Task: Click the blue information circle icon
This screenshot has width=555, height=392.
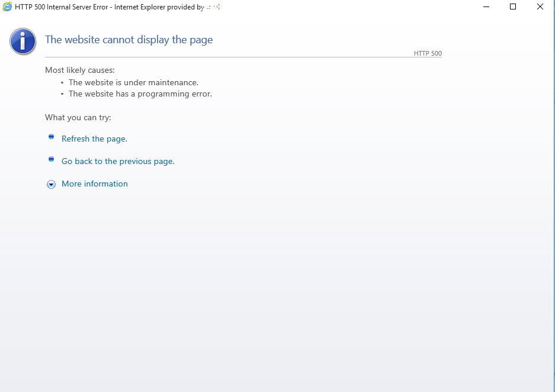Action: (23, 41)
